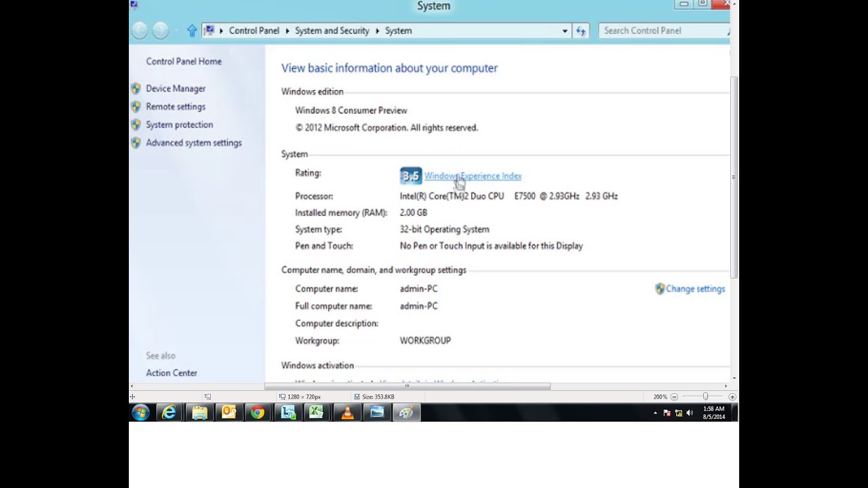Image resolution: width=868 pixels, height=488 pixels.
Task: Expand the arrow before Control Panel breadcrumb
Action: tap(221, 30)
